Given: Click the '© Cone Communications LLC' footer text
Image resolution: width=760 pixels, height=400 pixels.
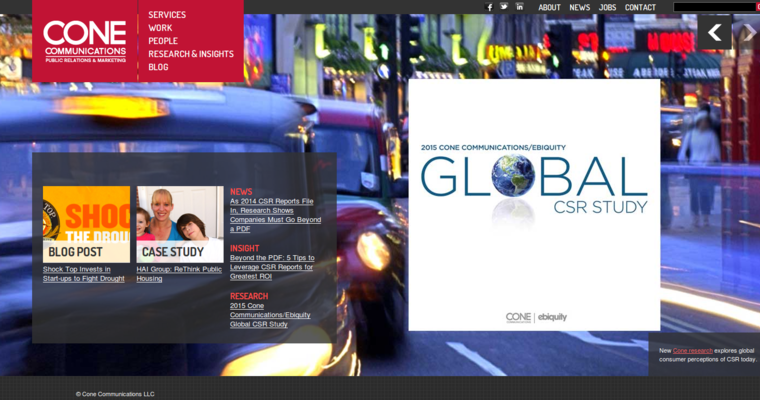Looking at the screenshot, I should coord(115,394).
